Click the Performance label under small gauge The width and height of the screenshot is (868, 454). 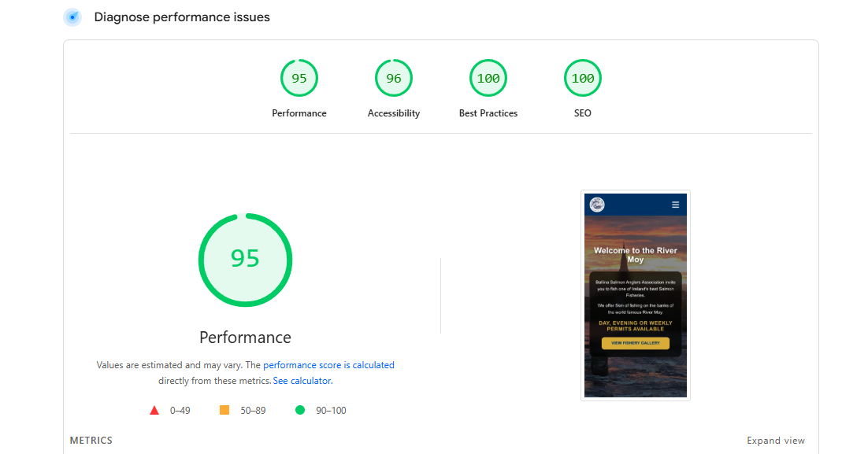[x=299, y=113]
